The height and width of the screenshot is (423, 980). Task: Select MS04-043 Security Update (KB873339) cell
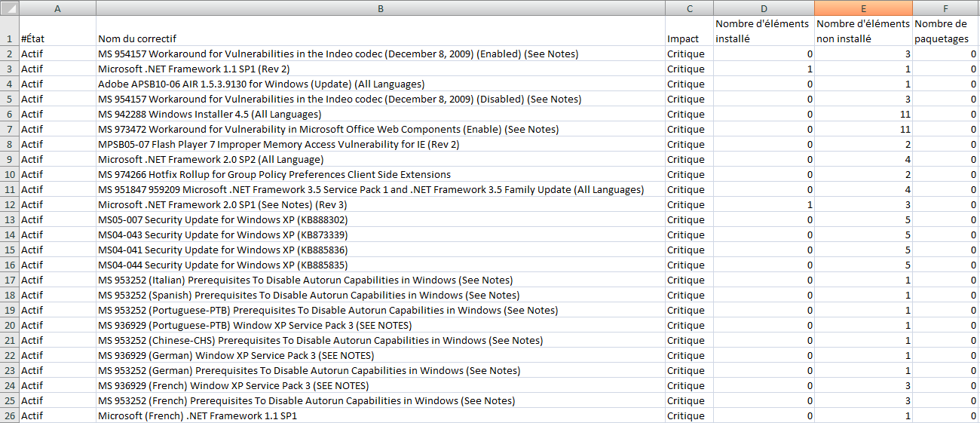[380, 235]
